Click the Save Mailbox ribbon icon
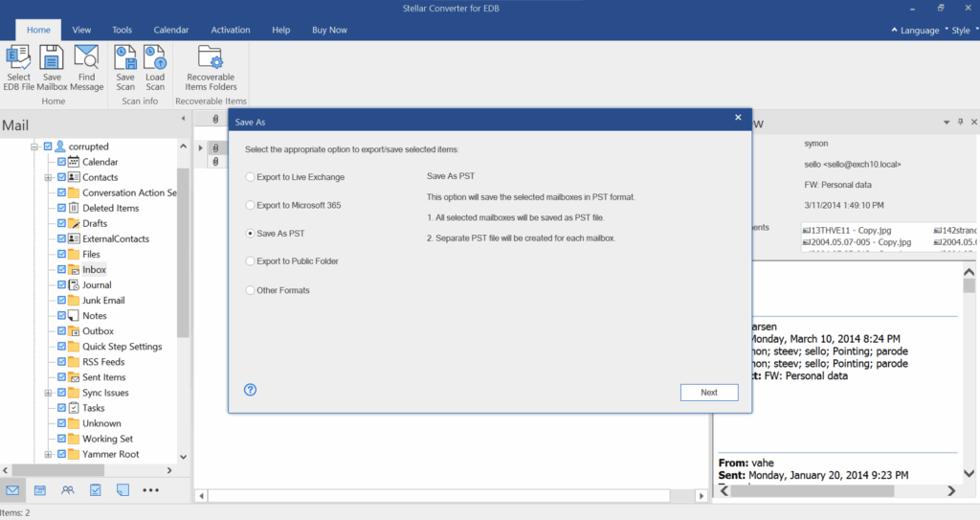 pos(52,68)
